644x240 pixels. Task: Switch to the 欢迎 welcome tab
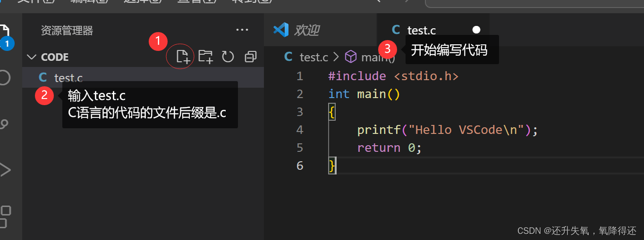[321, 30]
